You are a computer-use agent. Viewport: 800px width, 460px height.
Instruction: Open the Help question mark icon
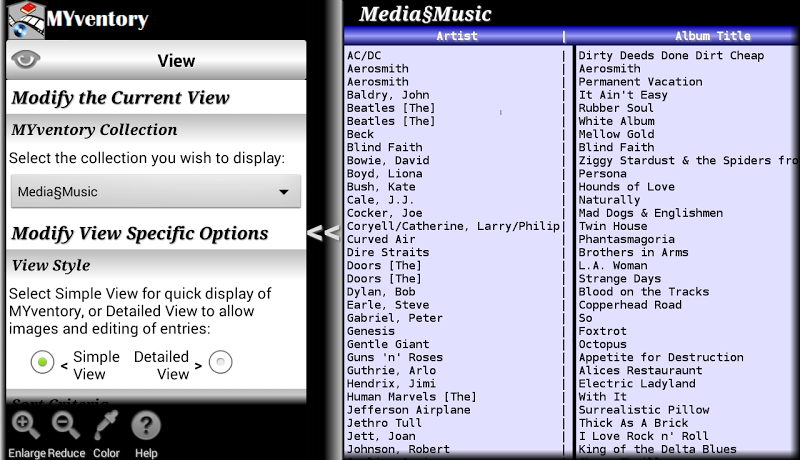(146, 426)
